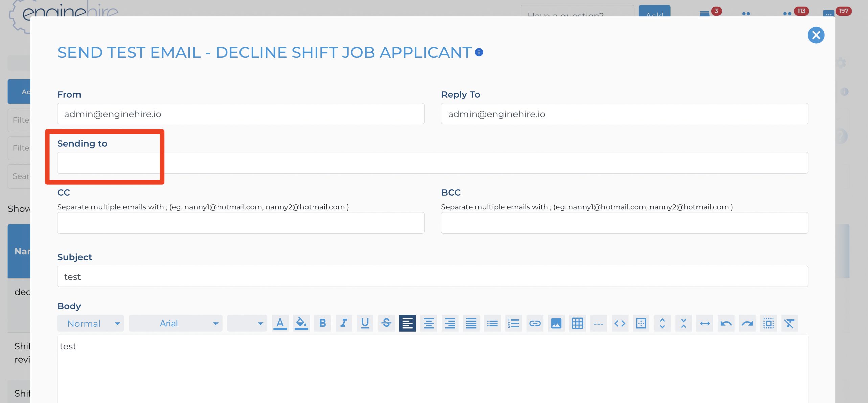Undo the last edit
The width and height of the screenshot is (868, 403).
[x=726, y=323]
